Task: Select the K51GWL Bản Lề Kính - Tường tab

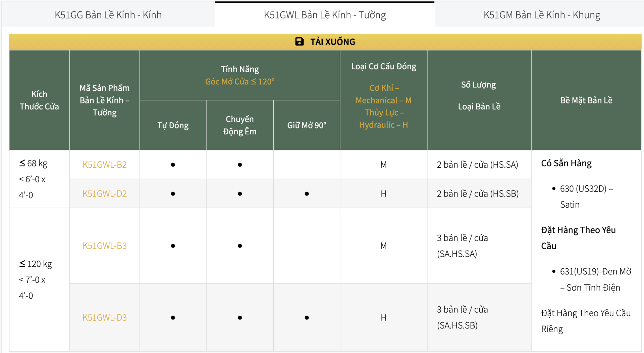Action: click(325, 14)
